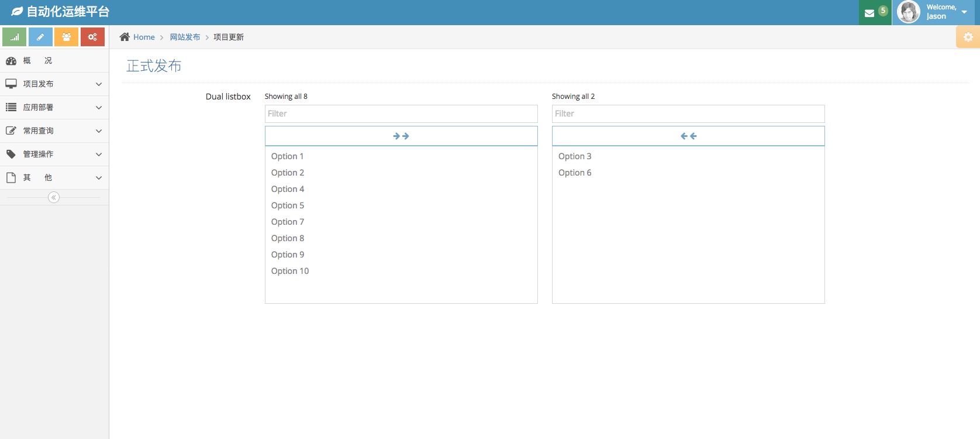Click the notification count badge 5
Viewport: 980px width, 439px height.
click(x=883, y=11)
